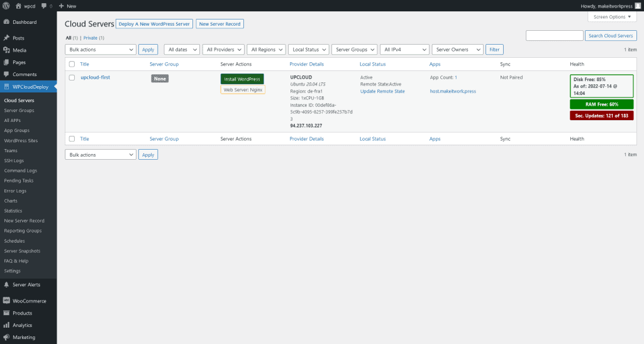Click the plus New icon in admin bar
This screenshot has height=344, width=644.
point(61,6)
